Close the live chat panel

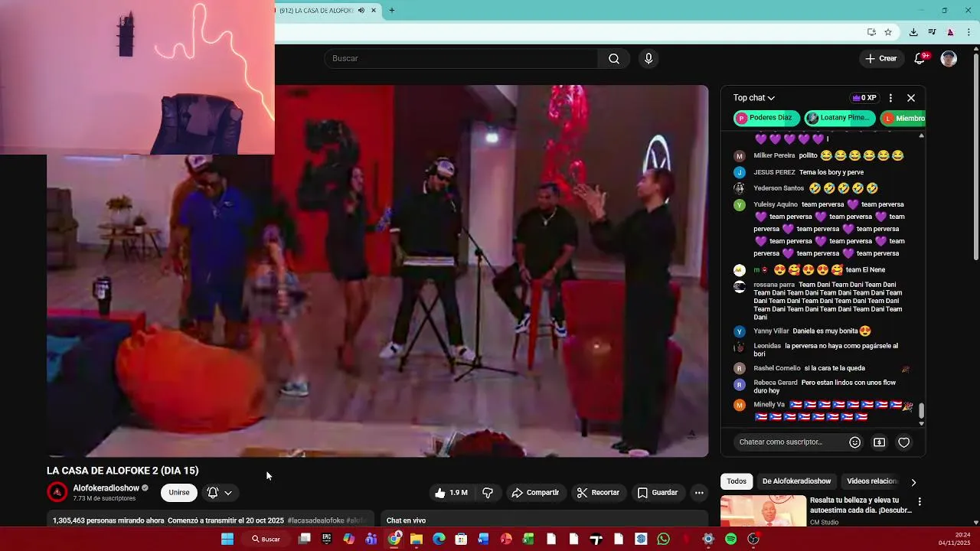tap(911, 98)
